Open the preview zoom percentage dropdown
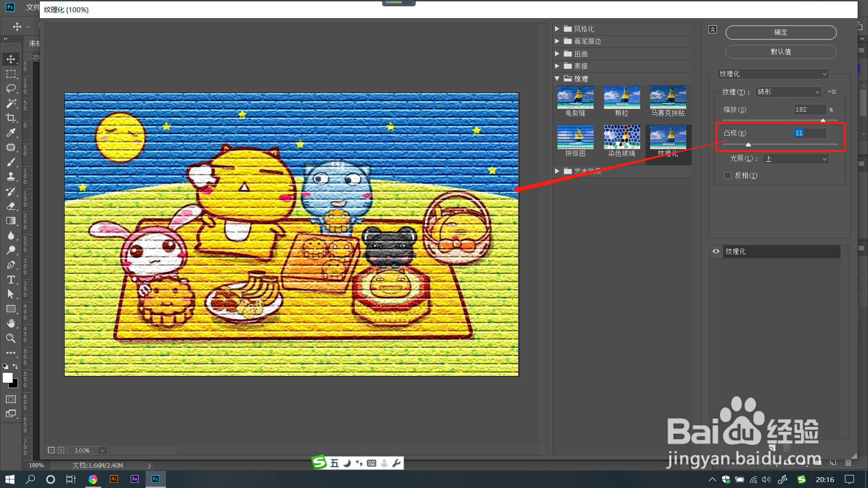 [x=103, y=450]
